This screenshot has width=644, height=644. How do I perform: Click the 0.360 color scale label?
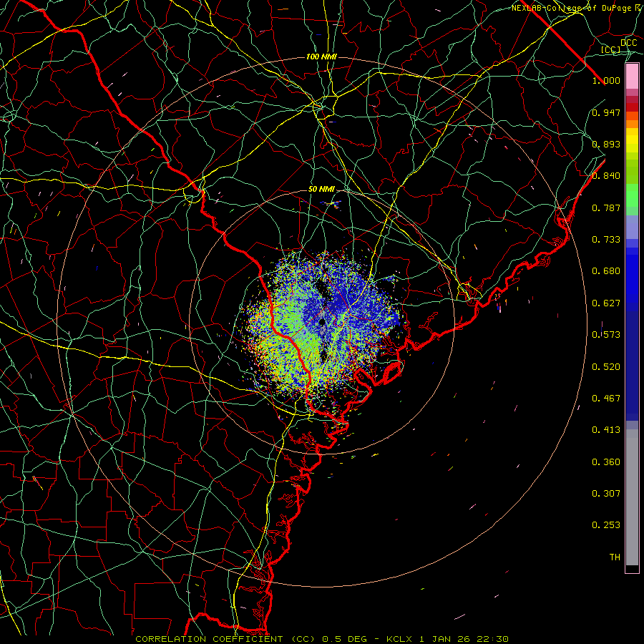coord(606,462)
